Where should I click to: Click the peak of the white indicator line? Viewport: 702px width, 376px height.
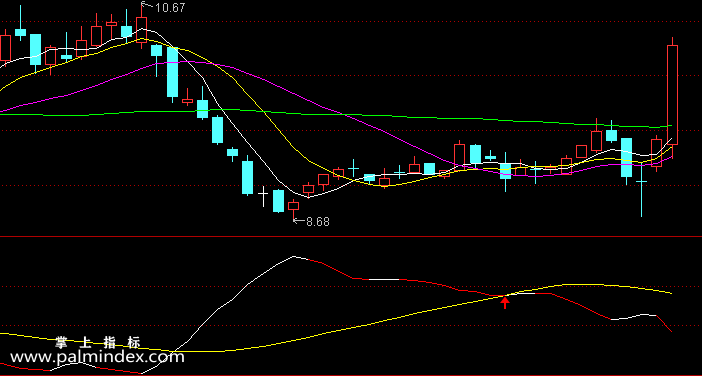click(294, 256)
